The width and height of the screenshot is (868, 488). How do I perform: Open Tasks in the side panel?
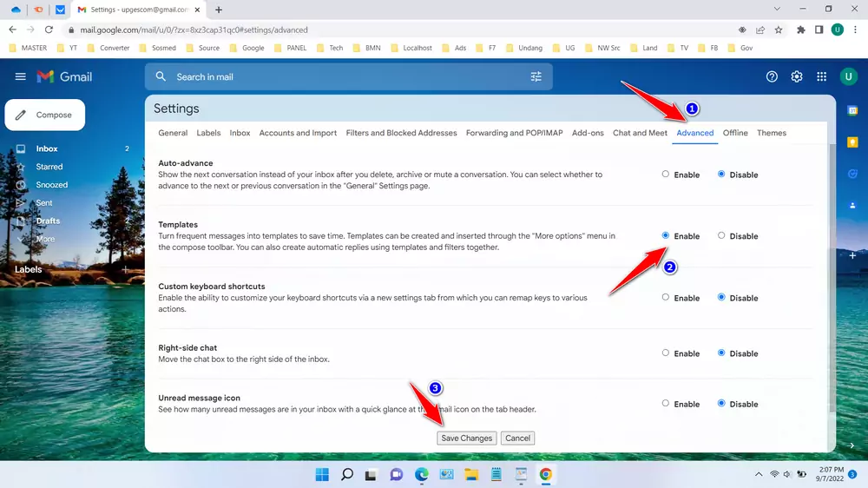coord(852,174)
